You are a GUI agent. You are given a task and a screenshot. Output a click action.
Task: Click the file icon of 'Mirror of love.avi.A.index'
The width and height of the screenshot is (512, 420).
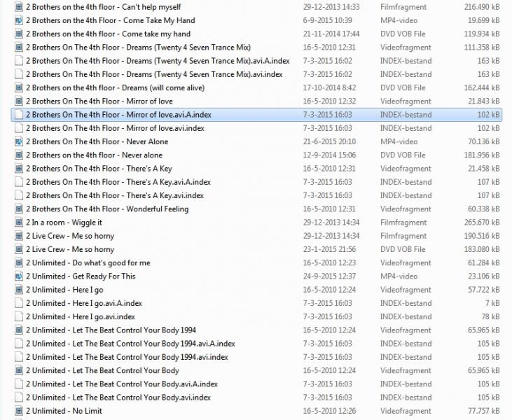pyautogui.click(x=19, y=115)
